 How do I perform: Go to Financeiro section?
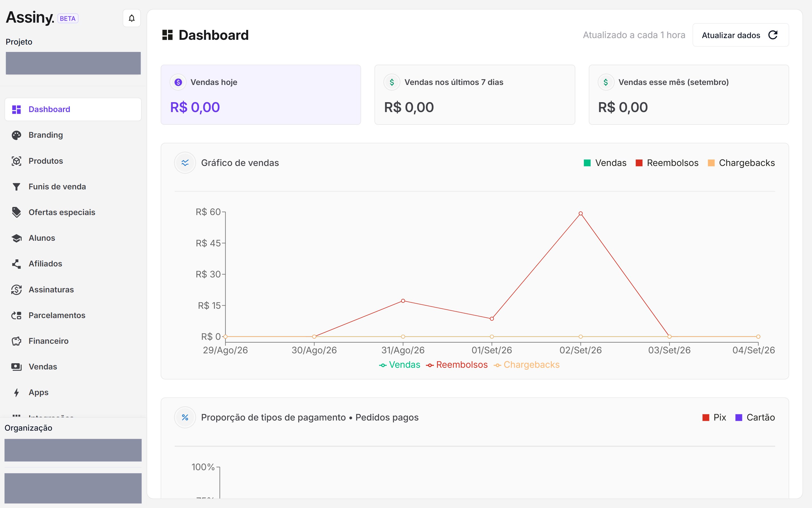(73, 341)
